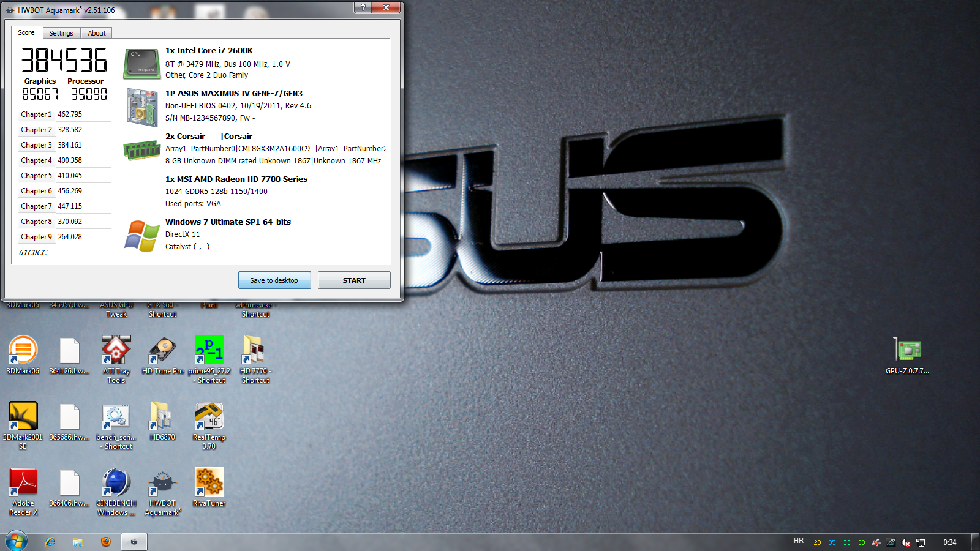Open the HD6870 folder icon
This screenshot has height=551, width=980.
click(x=163, y=421)
